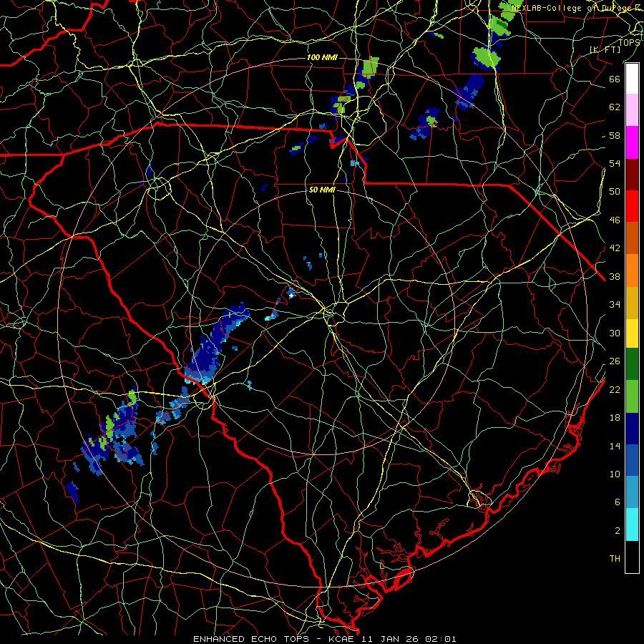Select the gold legend swatch near 34
Image resolution: width=644 pixels, height=644 pixels.
[x=632, y=303]
